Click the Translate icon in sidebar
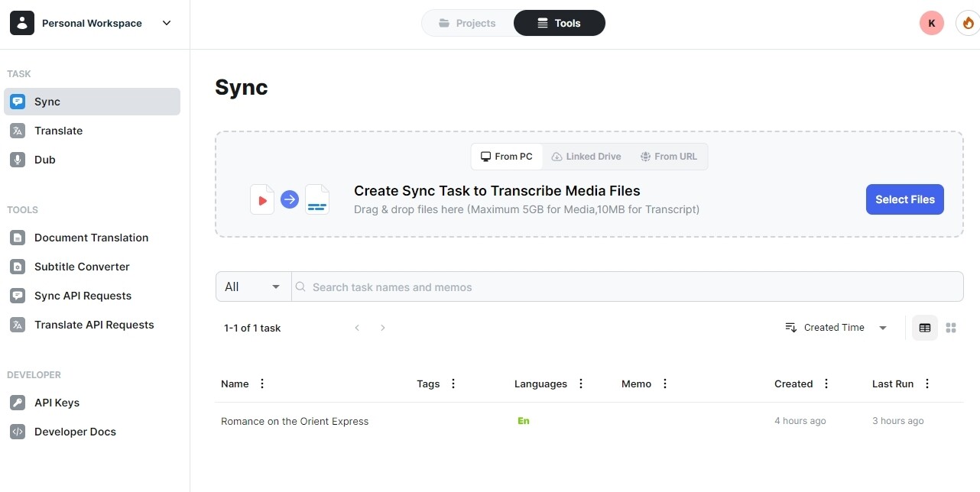The image size is (980, 492). pyautogui.click(x=18, y=131)
